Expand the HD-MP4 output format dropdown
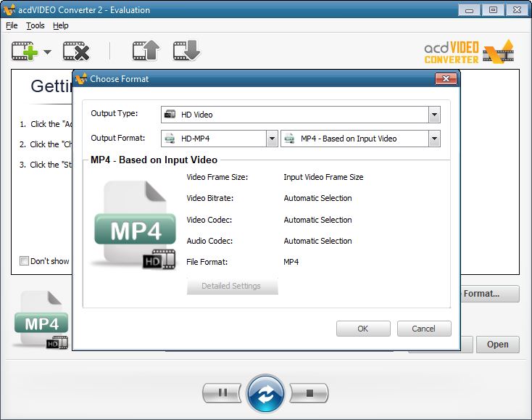532x420 pixels. (x=272, y=139)
